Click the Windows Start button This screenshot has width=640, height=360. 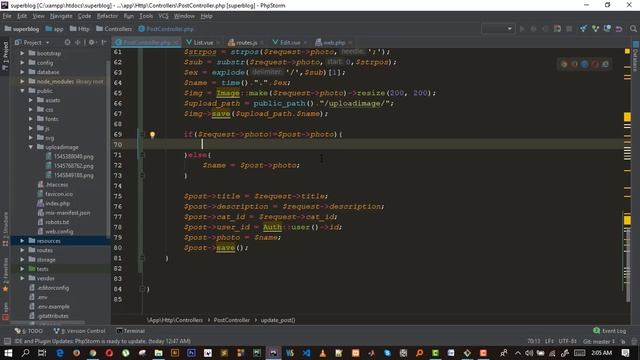(x=8, y=353)
